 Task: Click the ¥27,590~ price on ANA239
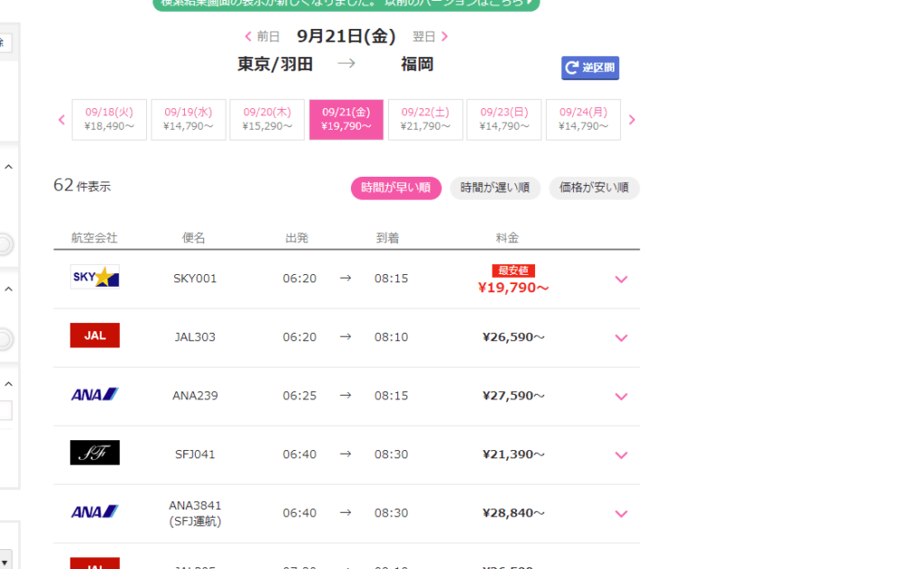pyautogui.click(x=513, y=396)
